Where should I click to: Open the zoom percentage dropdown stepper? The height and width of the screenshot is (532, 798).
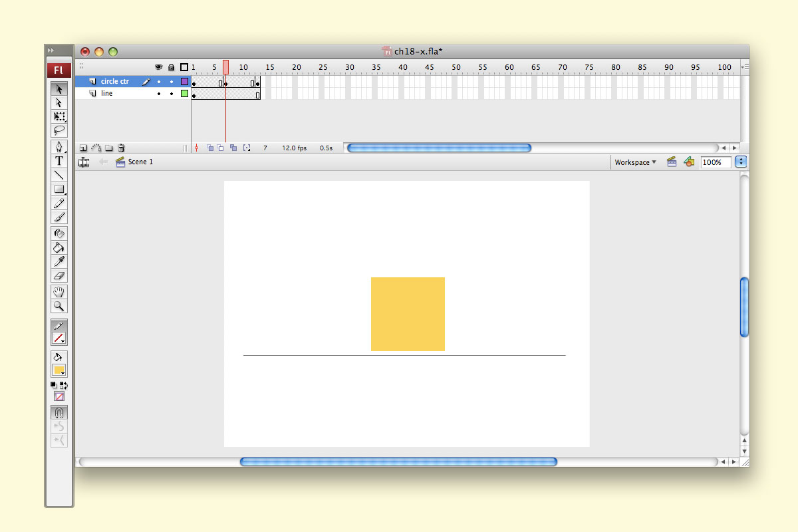pos(741,162)
